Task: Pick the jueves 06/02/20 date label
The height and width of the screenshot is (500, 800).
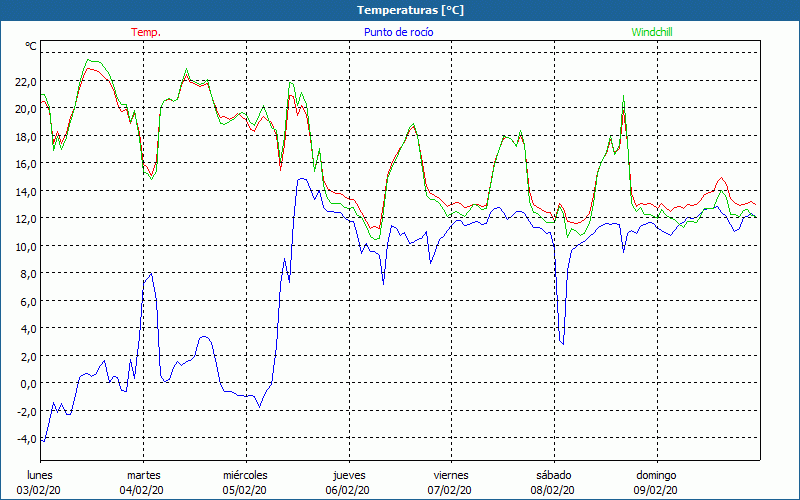Action: (x=348, y=482)
